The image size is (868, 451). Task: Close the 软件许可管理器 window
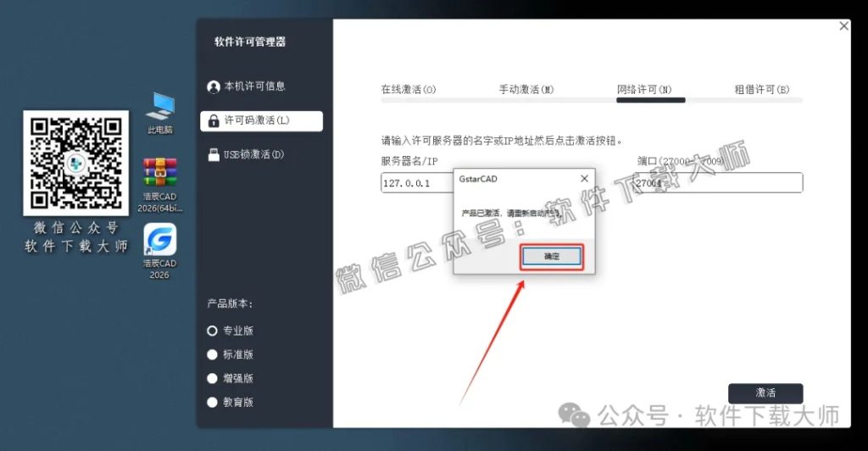(x=843, y=26)
